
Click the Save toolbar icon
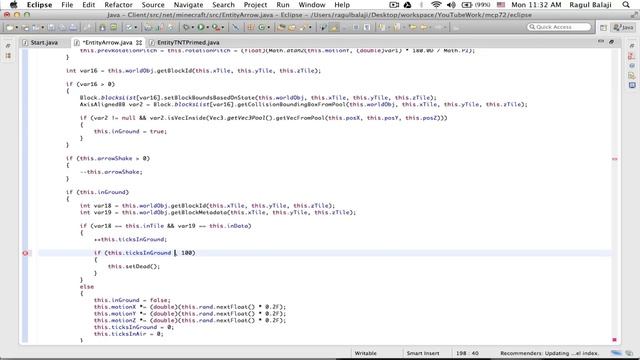click(51, 27)
